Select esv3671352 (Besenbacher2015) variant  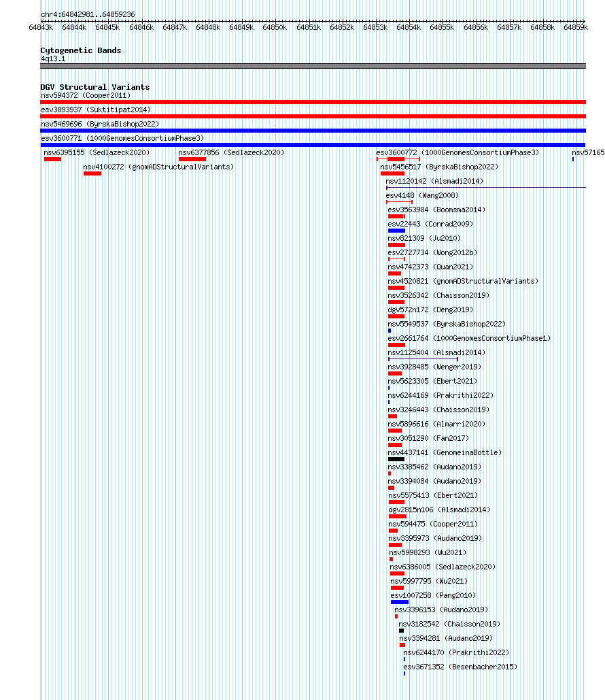460,667
